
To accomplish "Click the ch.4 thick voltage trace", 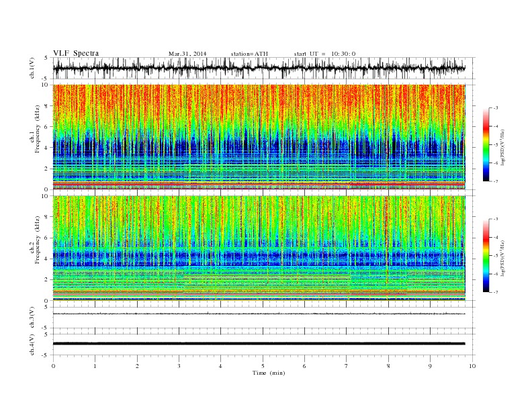I will [x=259, y=344].
